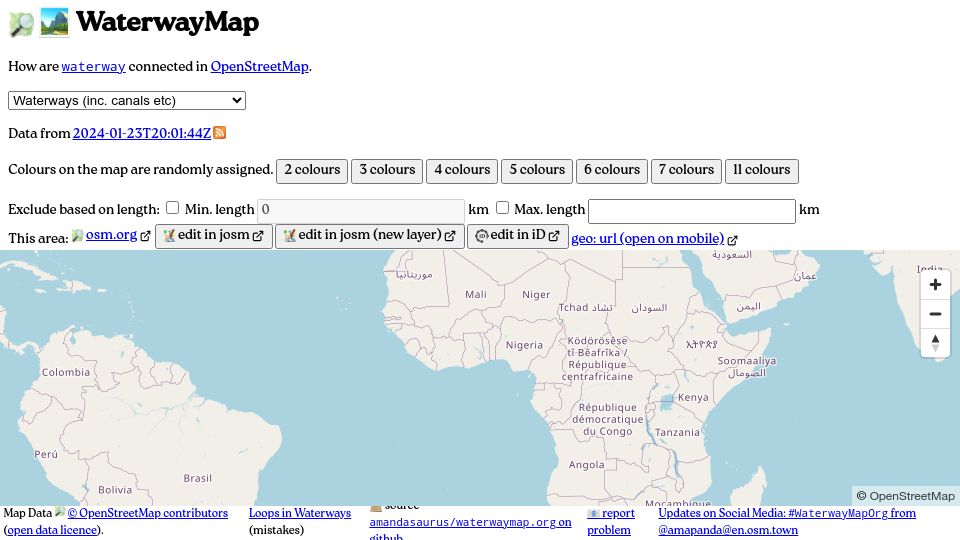Click the osm.org magnifier icon in This area
This screenshot has width=960, height=540.
[77, 236]
